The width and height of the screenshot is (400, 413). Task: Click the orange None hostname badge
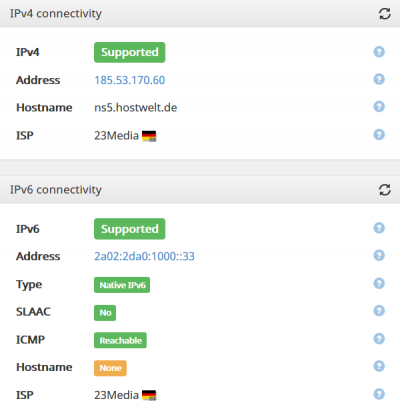coord(110,368)
